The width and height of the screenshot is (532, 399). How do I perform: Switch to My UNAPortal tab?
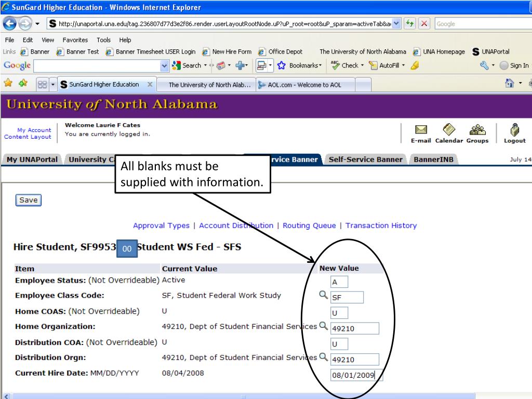coord(32,159)
